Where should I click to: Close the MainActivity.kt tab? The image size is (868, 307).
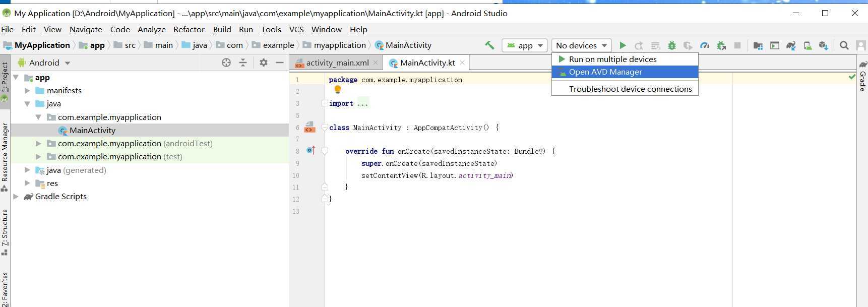[x=462, y=63]
